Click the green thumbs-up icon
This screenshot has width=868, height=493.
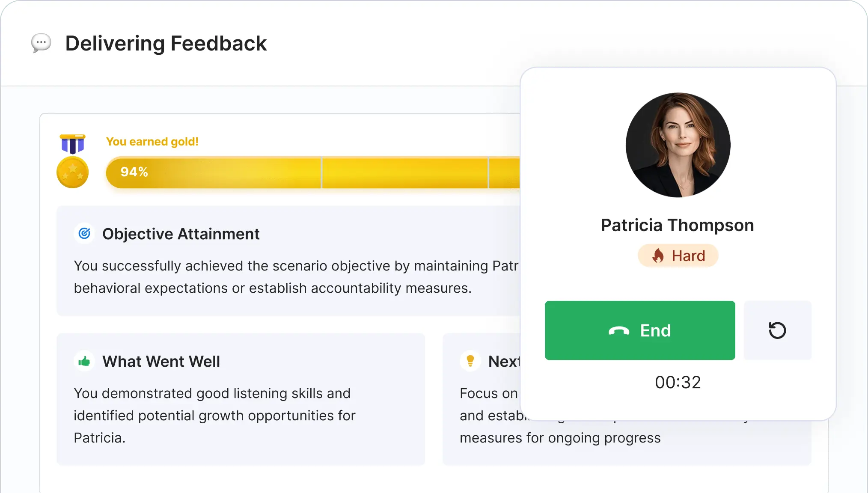(x=84, y=362)
